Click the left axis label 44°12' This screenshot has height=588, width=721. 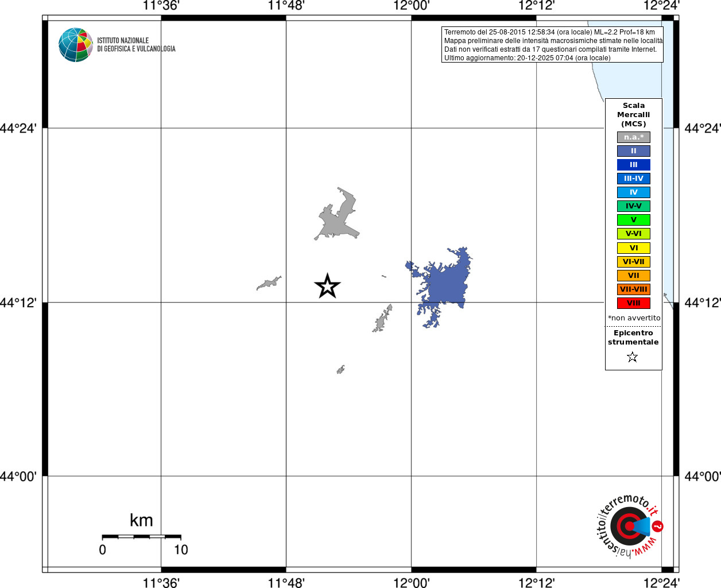[18, 302]
